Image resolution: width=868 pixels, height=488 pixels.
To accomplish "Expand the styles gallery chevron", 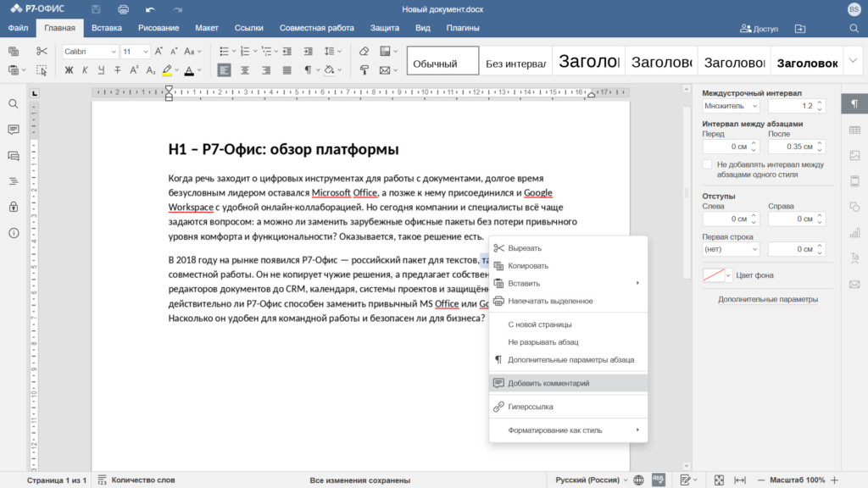I will coord(853,61).
